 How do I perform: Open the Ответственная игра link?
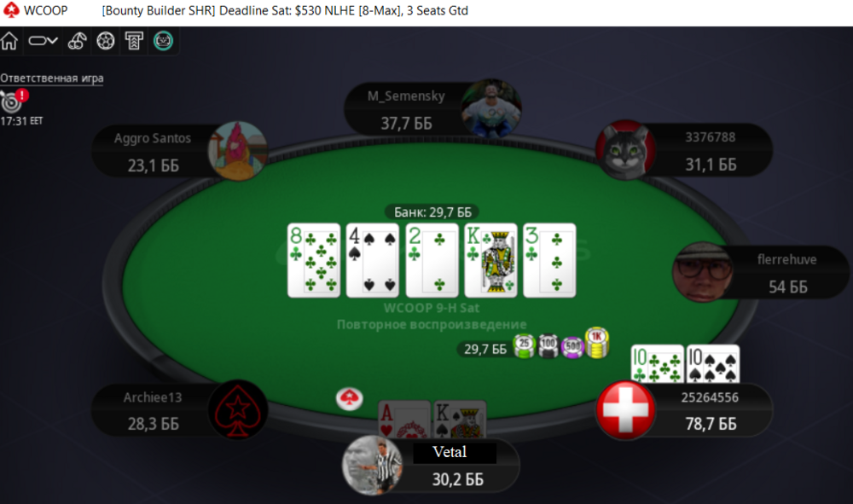pyautogui.click(x=52, y=78)
